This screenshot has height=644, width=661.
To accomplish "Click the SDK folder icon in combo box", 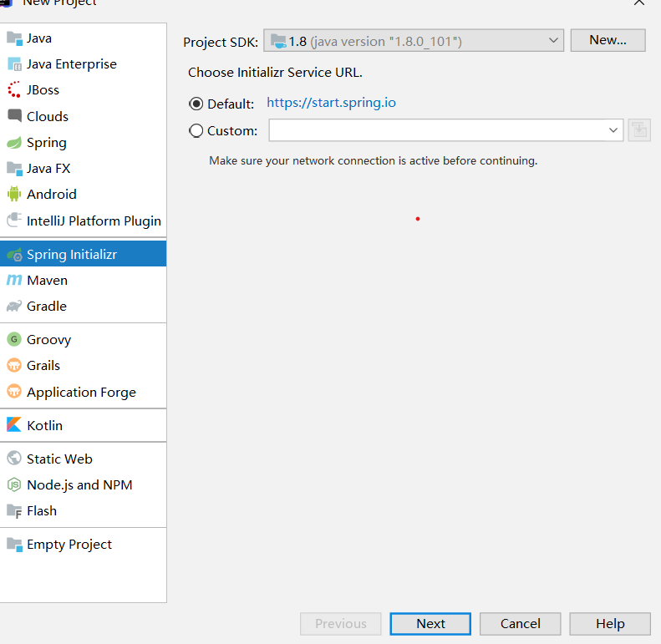I will (x=278, y=41).
